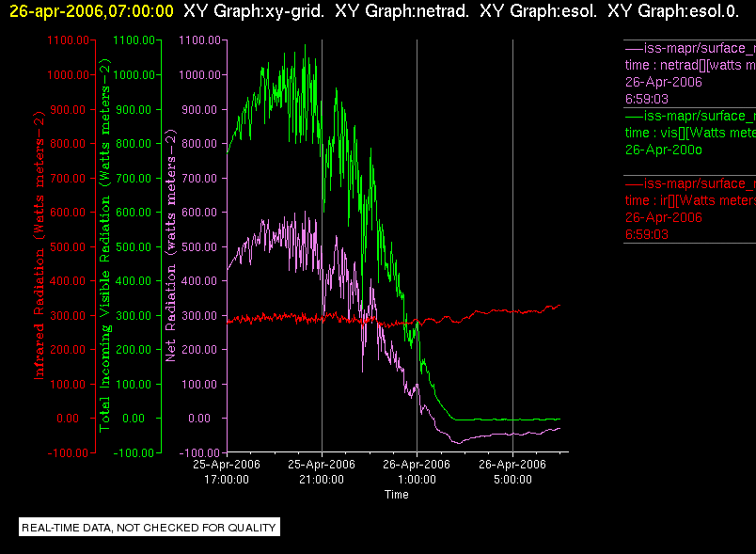The width and height of the screenshot is (756, 554).
Task: Click the red legend time 6:59:03
Action: tap(647, 234)
